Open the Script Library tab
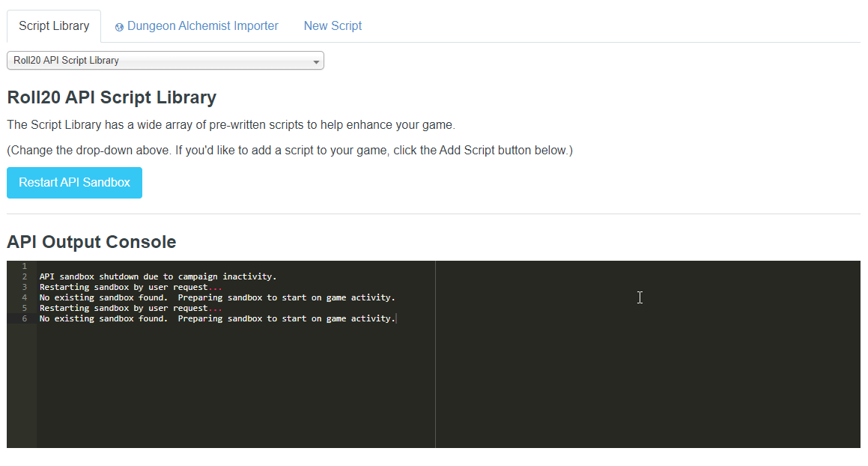 point(54,26)
